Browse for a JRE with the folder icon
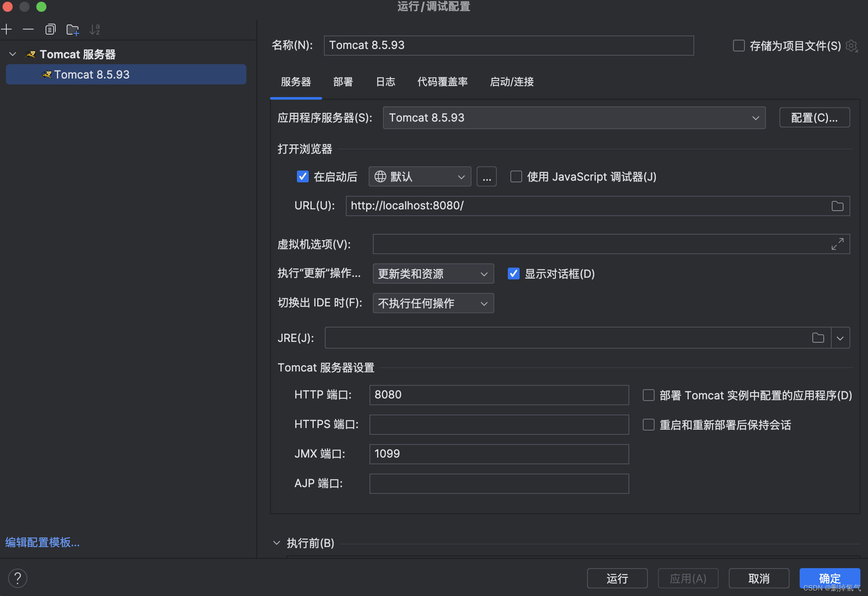The width and height of the screenshot is (868, 596). tap(818, 338)
